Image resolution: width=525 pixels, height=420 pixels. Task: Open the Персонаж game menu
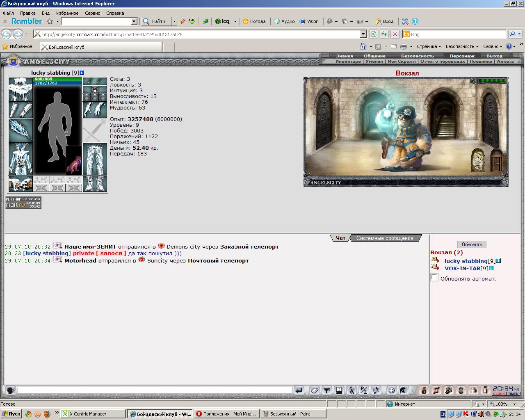pos(462,56)
